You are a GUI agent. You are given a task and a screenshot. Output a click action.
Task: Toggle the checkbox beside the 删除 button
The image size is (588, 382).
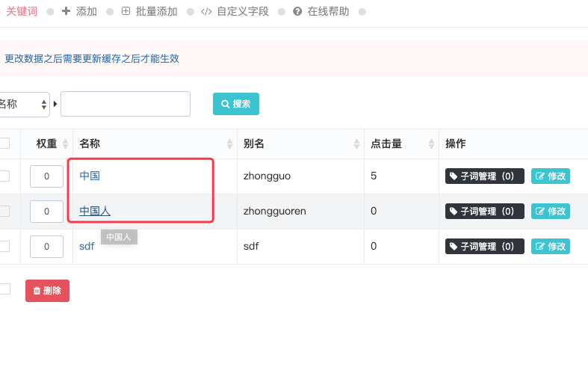point(5,289)
